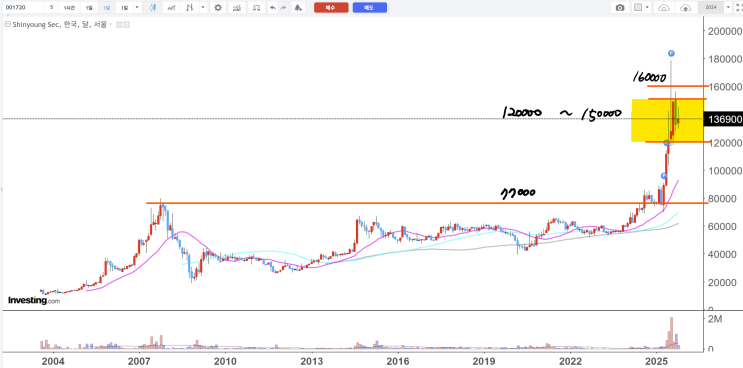
Task: Click the blue P marker at chart peak
Action: 671,53
